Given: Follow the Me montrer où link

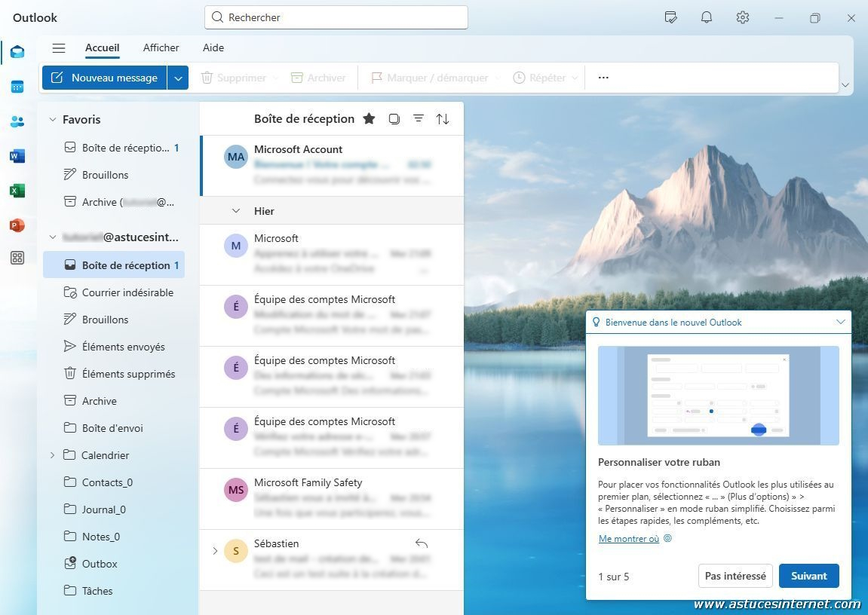Looking at the screenshot, I should coord(628,539).
